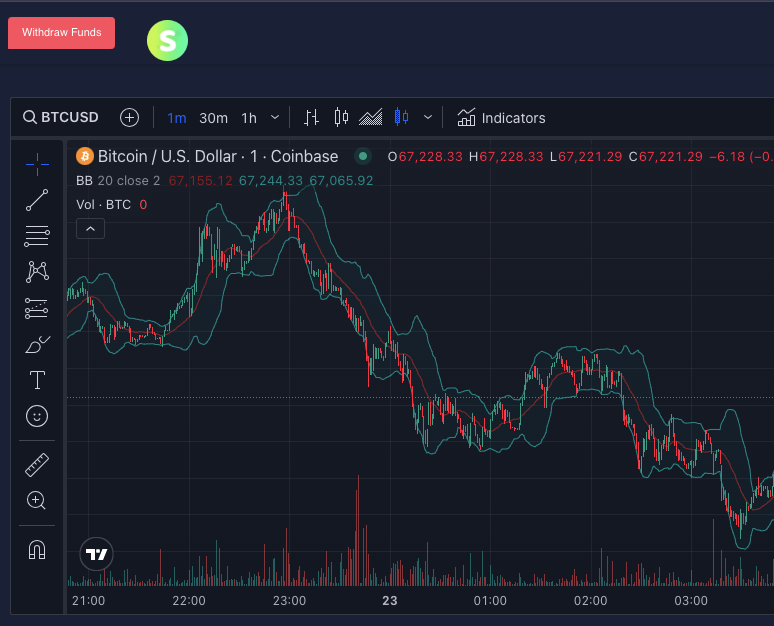Screen dimensions: 774x626
Task: Open the chart style dropdown chevron
Action: [x=428, y=118]
